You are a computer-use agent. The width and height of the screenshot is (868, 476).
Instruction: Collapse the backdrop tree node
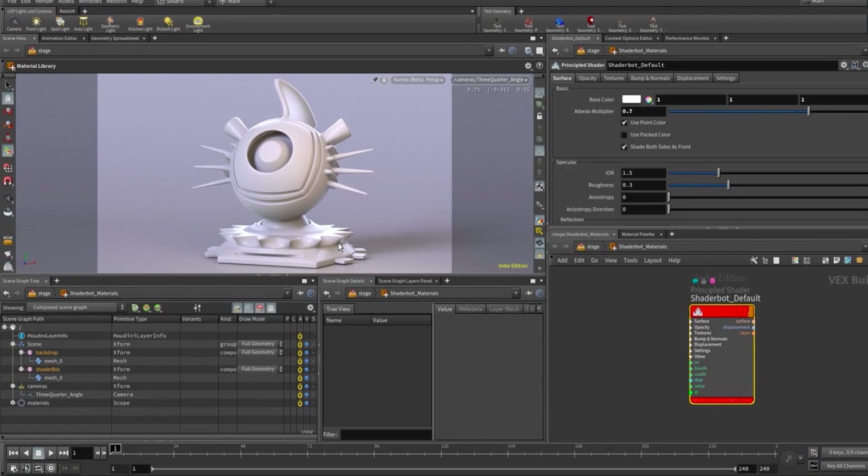tap(21, 352)
